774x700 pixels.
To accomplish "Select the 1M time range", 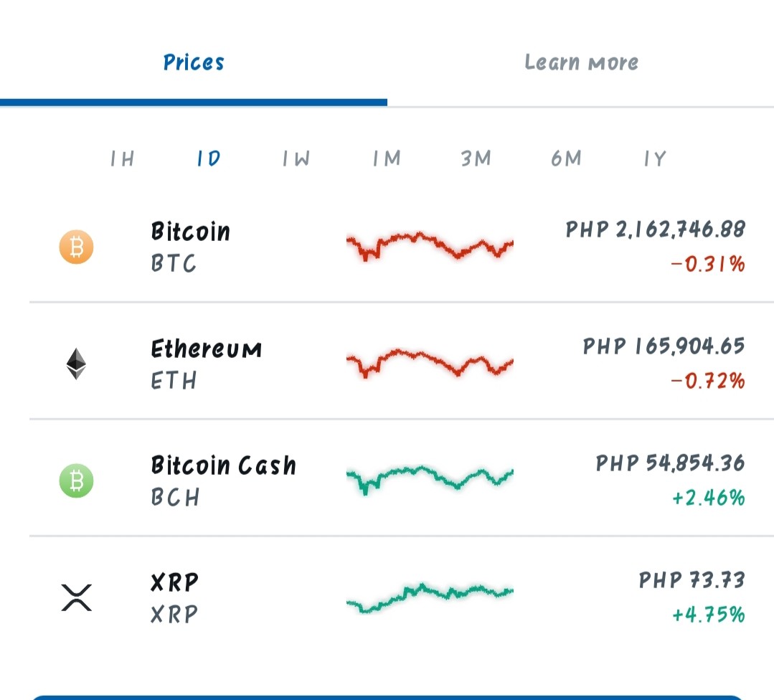I will pos(387,159).
